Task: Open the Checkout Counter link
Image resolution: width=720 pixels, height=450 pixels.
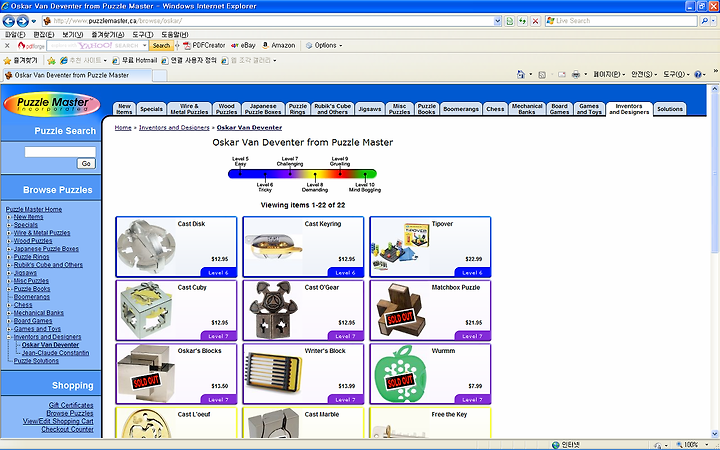Action: point(68,429)
